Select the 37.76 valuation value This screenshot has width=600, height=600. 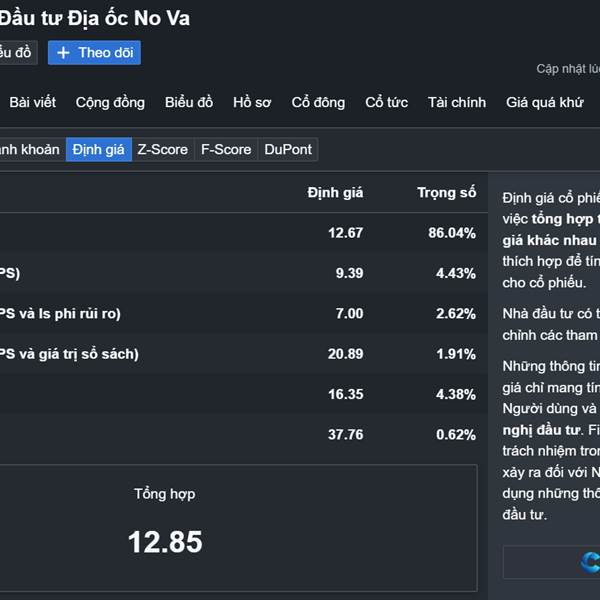346,435
